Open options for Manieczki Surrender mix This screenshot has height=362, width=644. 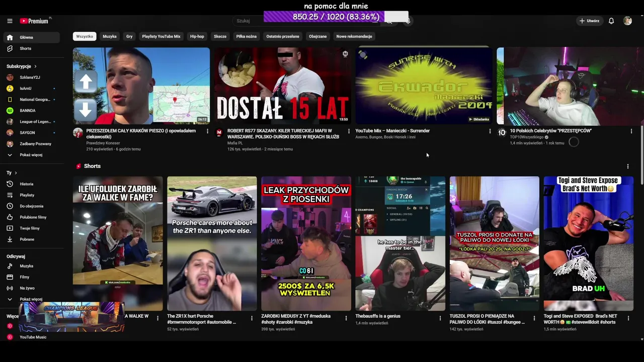[490, 131]
